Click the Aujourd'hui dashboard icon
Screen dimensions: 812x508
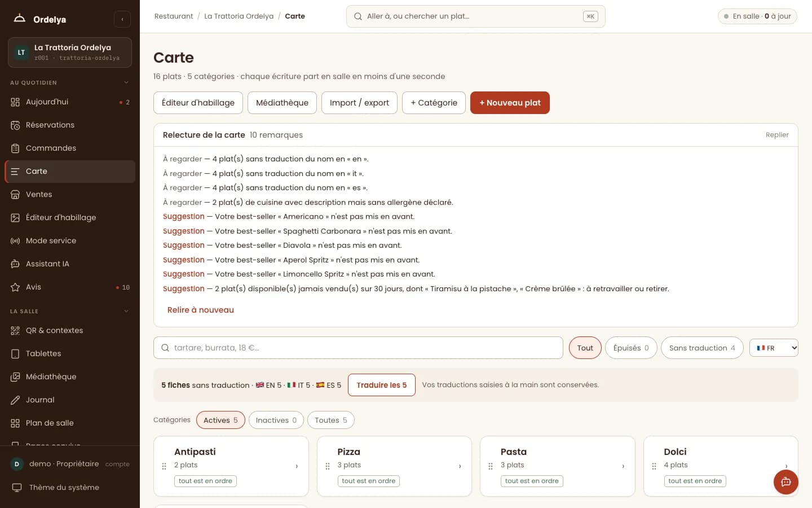coord(15,102)
